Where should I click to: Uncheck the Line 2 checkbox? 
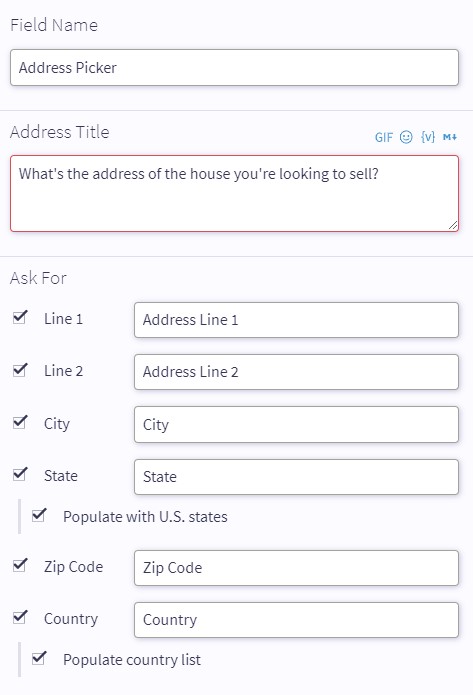(x=20, y=369)
